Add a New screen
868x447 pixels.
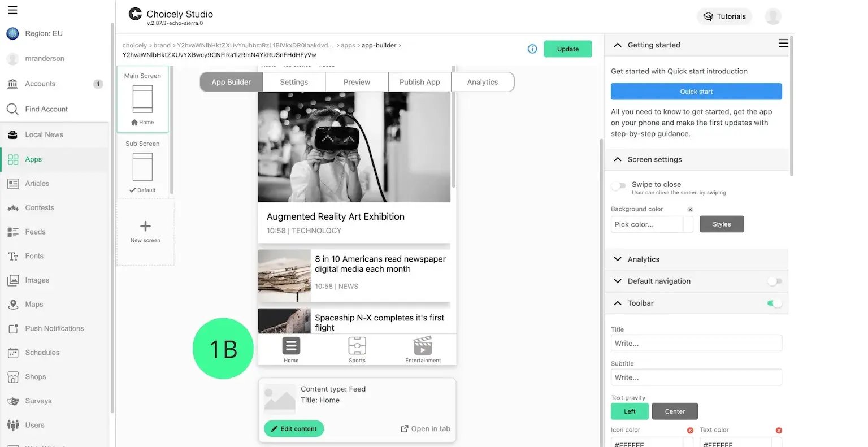145,232
